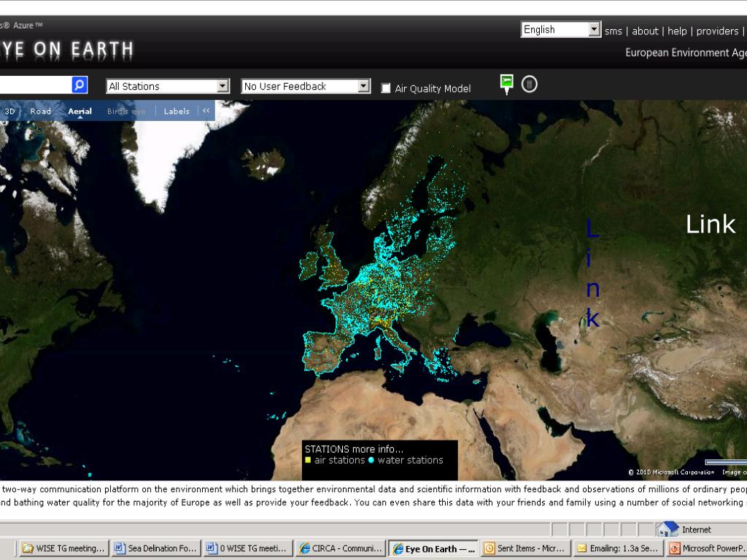The width and height of the screenshot is (747, 560).
Task: Switch the map to 3D mode
Action: pyautogui.click(x=10, y=112)
